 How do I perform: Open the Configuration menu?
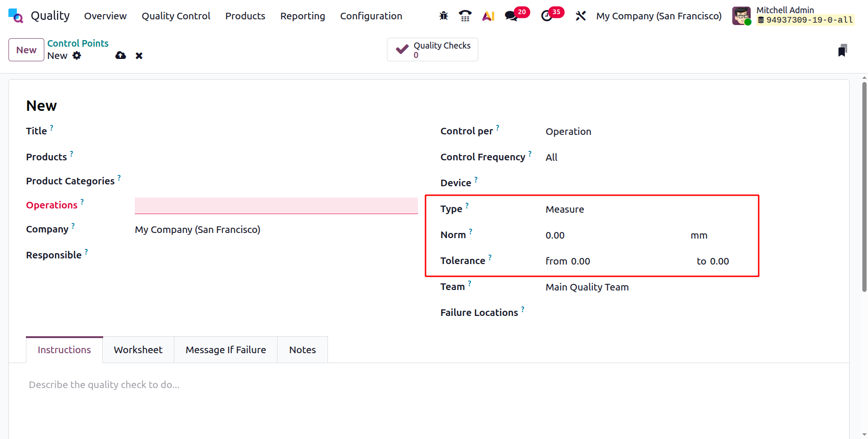point(371,16)
